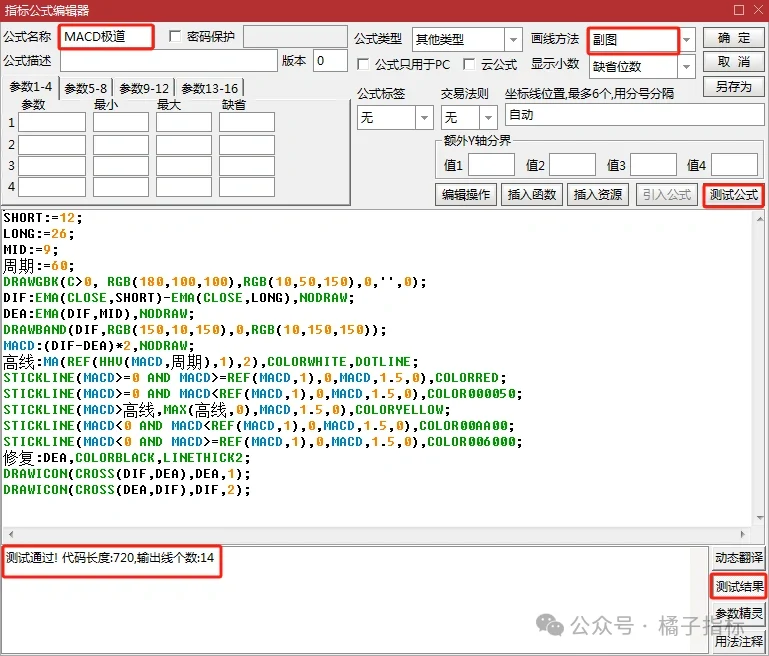
Task: Open the 显示小数 dropdown arrow
Action: (x=687, y=66)
